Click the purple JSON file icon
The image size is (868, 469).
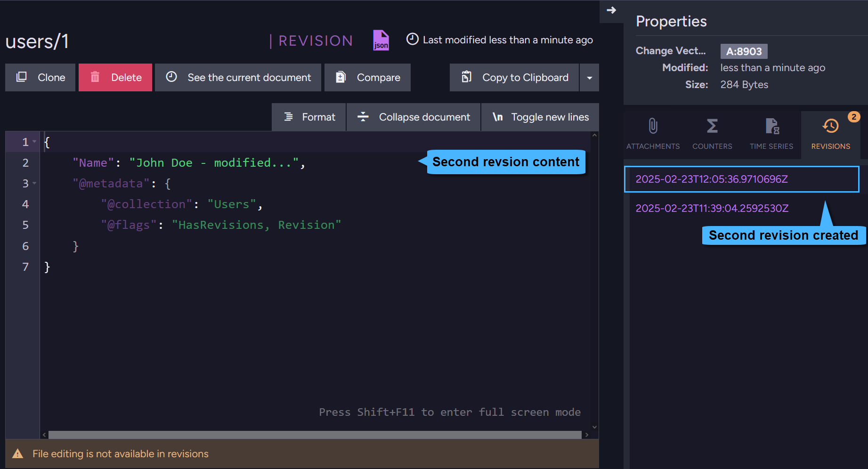[381, 40]
